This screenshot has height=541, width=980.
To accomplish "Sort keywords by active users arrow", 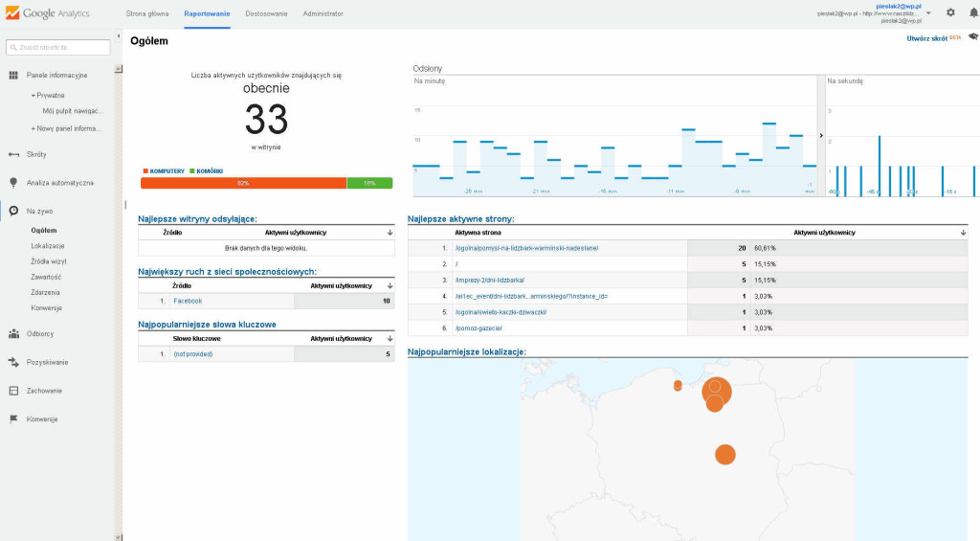I will click(x=390, y=338).
